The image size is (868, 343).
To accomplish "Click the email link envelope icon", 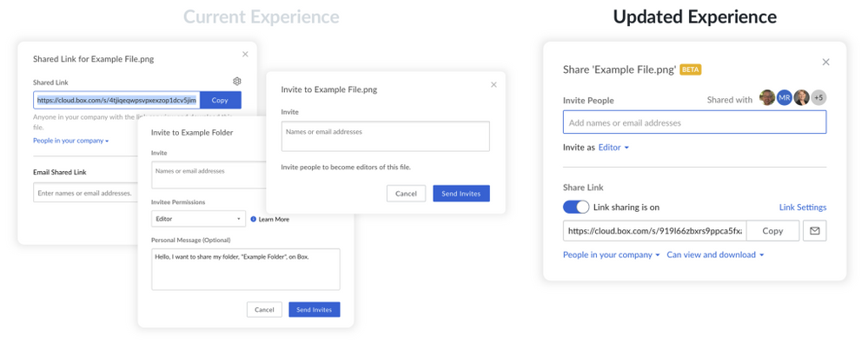I will pos(814,231).
